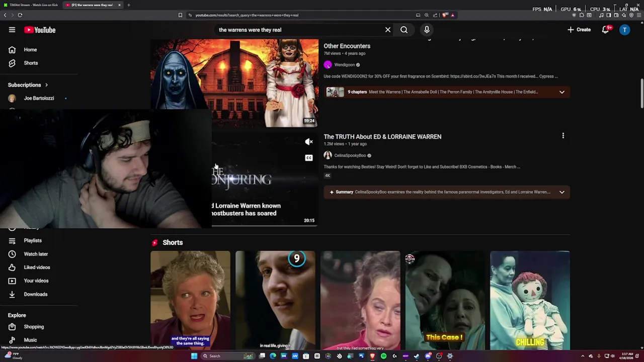Click the YouTube logo
644x362 pixels.
click(40, 30)
